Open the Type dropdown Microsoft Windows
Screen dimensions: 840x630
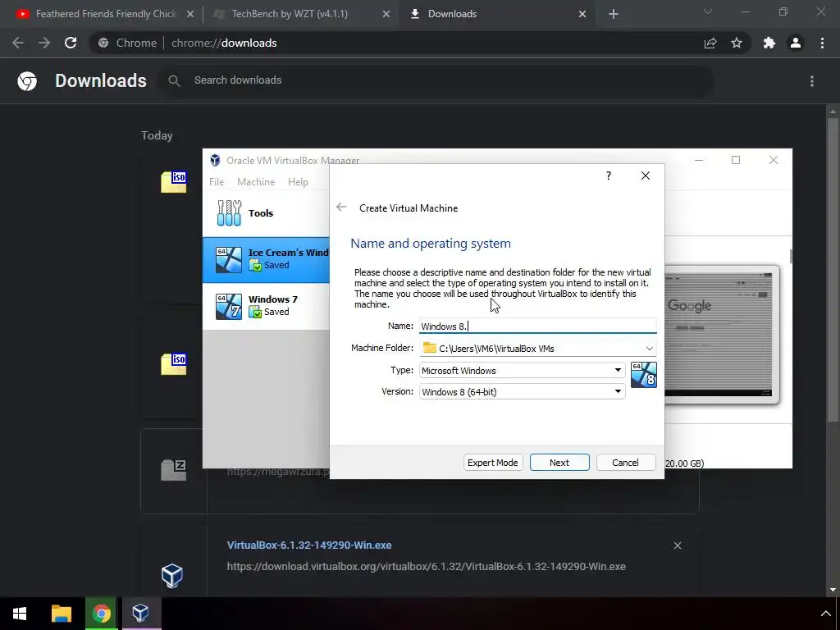522,370
